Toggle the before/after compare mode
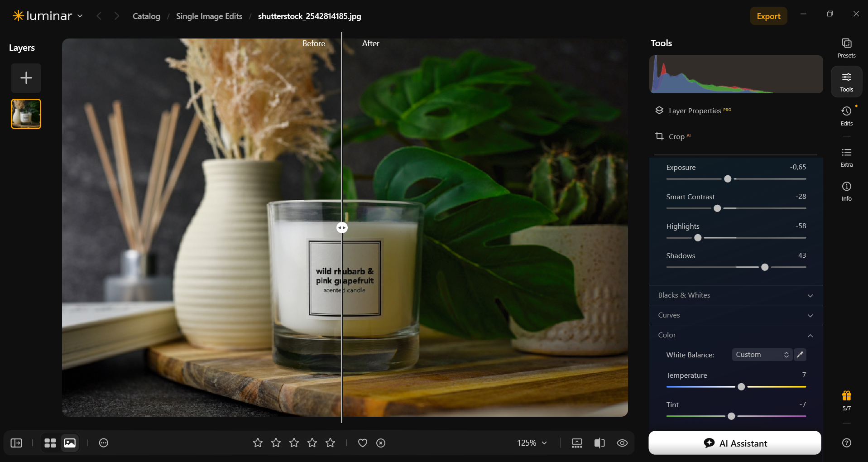This screenshot has width=868, height=462. coord(599,443)
